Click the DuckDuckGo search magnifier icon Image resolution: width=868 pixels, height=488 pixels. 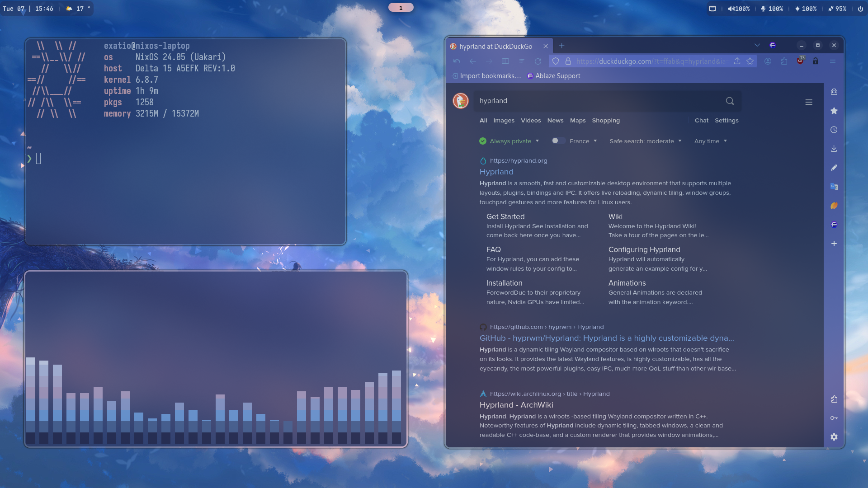(x=730, y=101)
